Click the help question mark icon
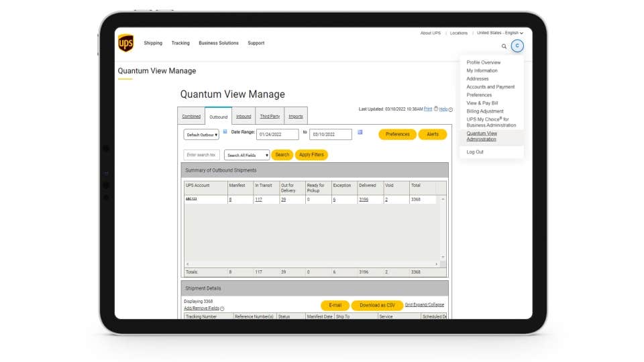 (451, 109)
